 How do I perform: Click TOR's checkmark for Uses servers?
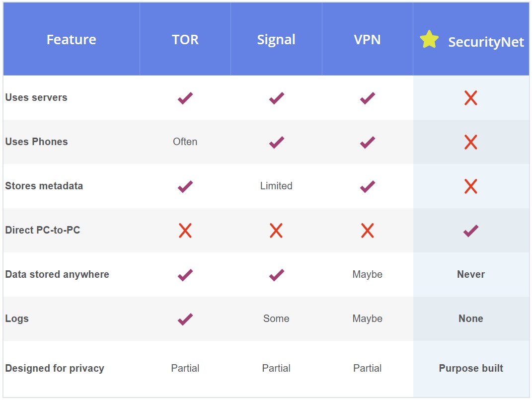click(185, 98)
